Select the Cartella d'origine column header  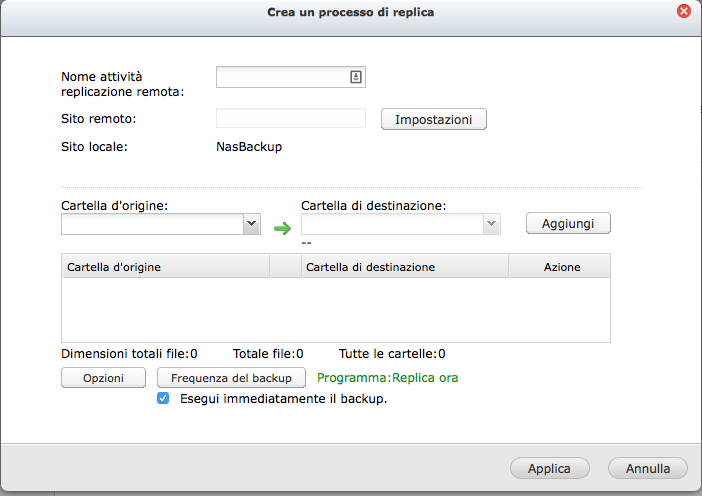tap(165, 267)
